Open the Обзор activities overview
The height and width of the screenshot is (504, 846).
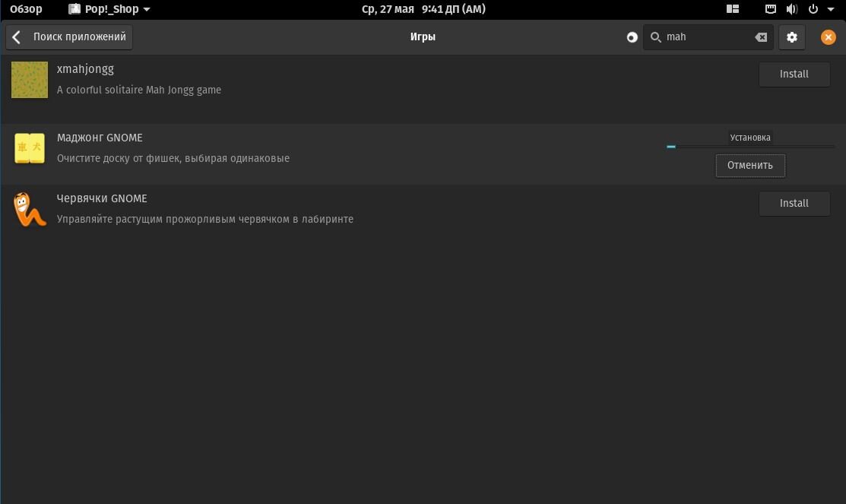(x=26, y=9)
